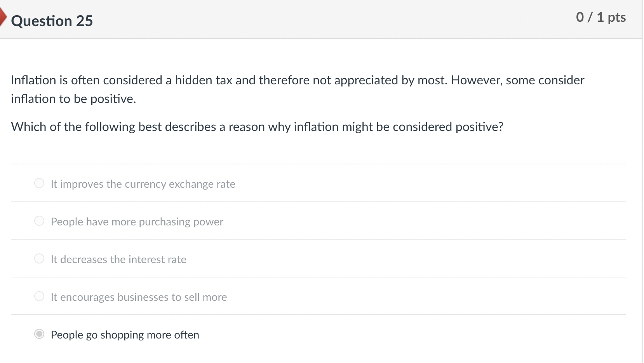Click the answer text 'It encourages businesses to sell more'
This screenshot has width=644, height=363.
139,297
